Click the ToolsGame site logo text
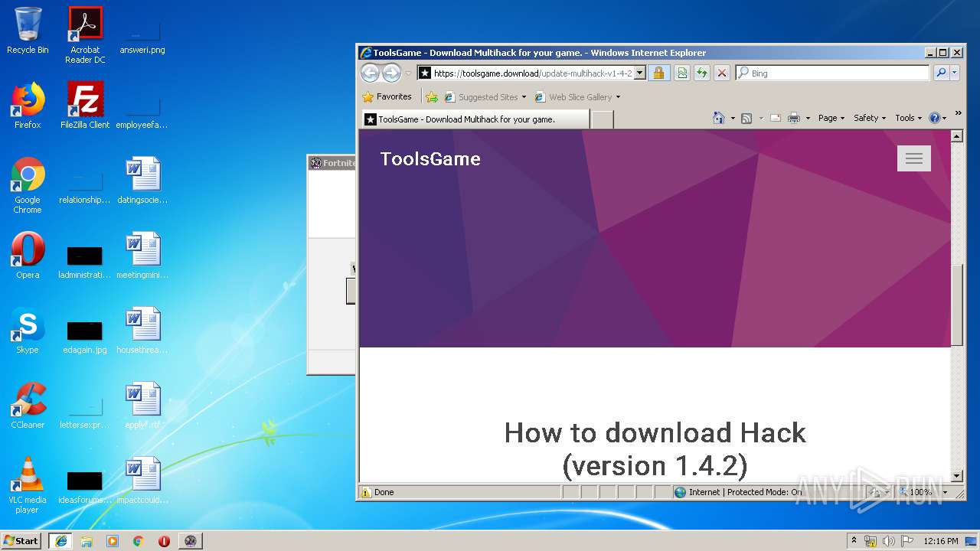 pos(430,159)
